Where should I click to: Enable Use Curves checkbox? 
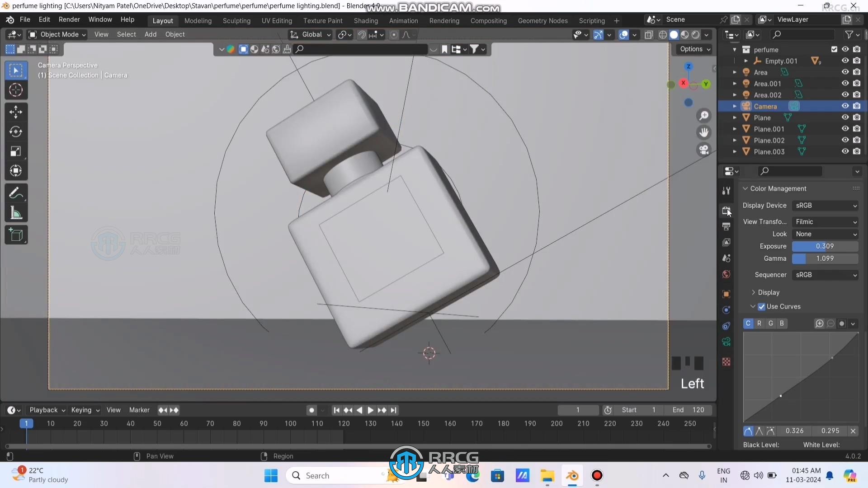click(x=763, y=306)
